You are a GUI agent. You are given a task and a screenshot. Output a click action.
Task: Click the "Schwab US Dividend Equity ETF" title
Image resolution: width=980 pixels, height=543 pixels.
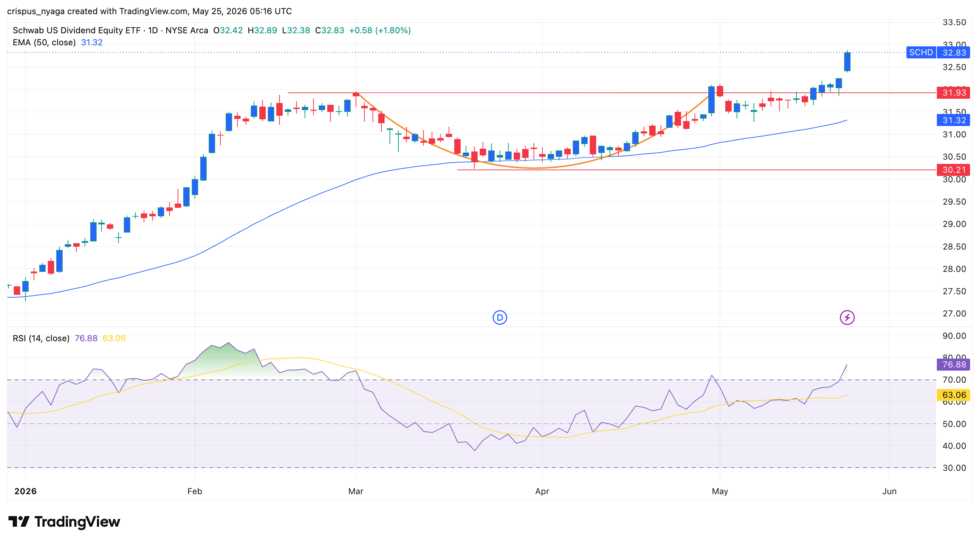(76, 30)
